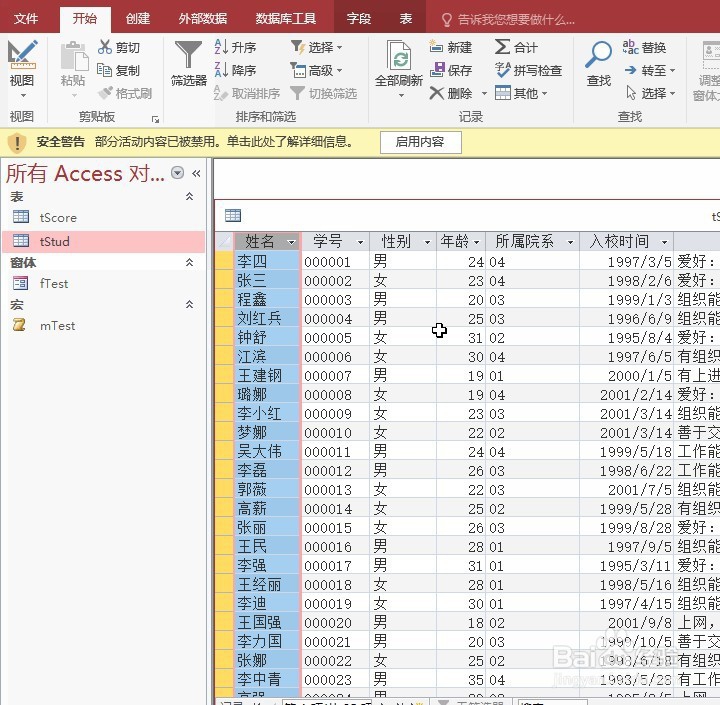Viewport: 720px width, 705px height.
Task: Collapse the navigation pane with shutter button
Action: pos(197,173)
